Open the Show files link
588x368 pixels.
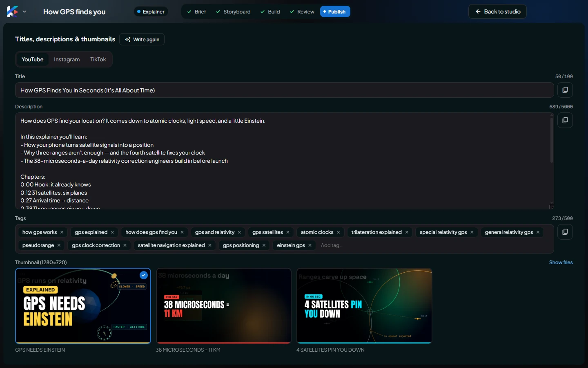click(x=561, y=263)
